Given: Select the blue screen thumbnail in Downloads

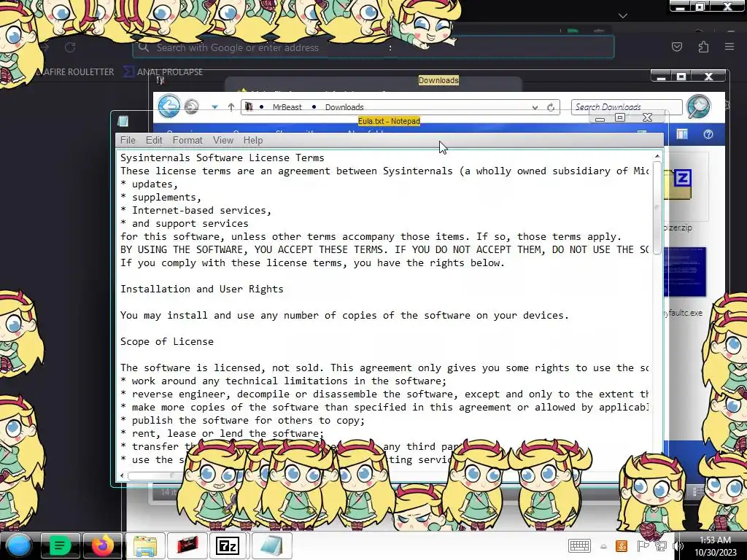Looking at the screenshot, I should (x=685, y=271).
